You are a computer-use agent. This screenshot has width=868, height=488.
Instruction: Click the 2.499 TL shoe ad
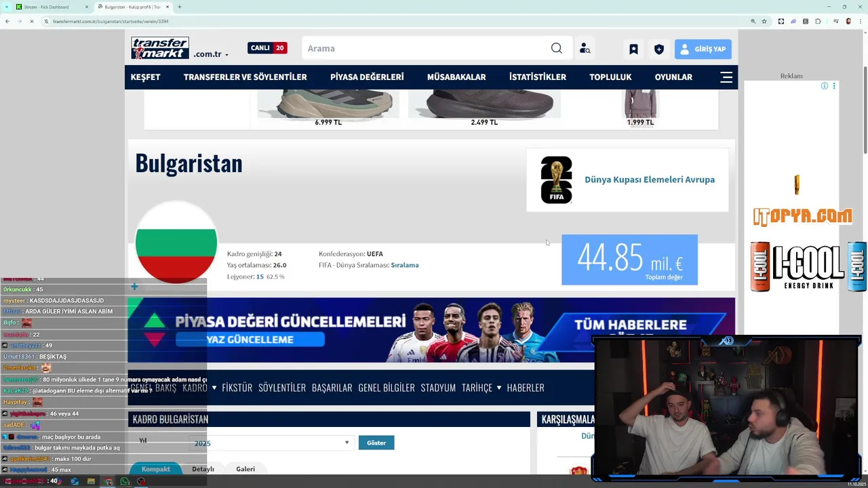484,108
